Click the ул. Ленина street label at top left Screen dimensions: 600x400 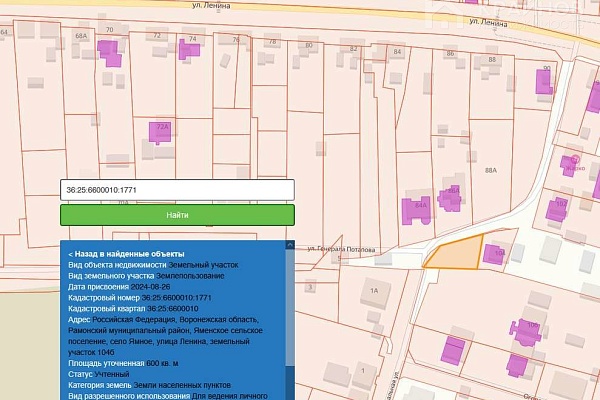[210, 5]
